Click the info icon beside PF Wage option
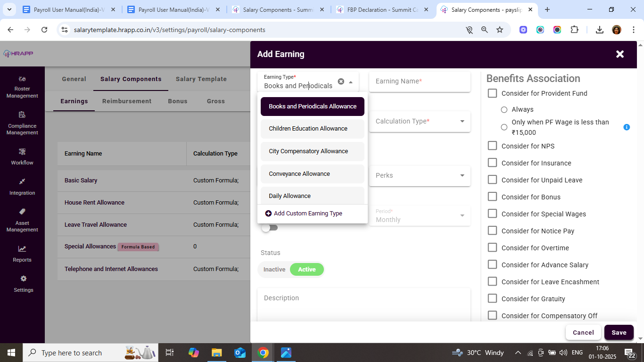 click(627, 127)
